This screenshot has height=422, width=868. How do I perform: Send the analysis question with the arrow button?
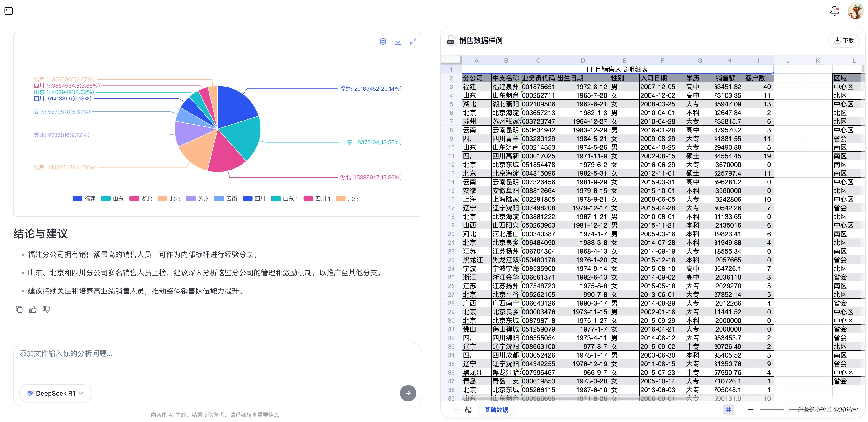tap(408, 393)
